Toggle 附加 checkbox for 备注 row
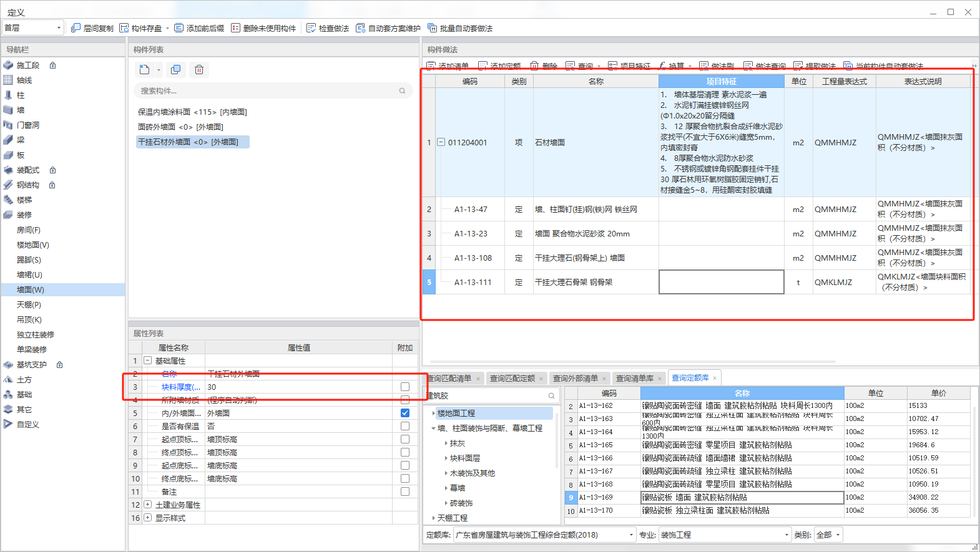This screenshot has height=552, width=980. click(405, 491)
